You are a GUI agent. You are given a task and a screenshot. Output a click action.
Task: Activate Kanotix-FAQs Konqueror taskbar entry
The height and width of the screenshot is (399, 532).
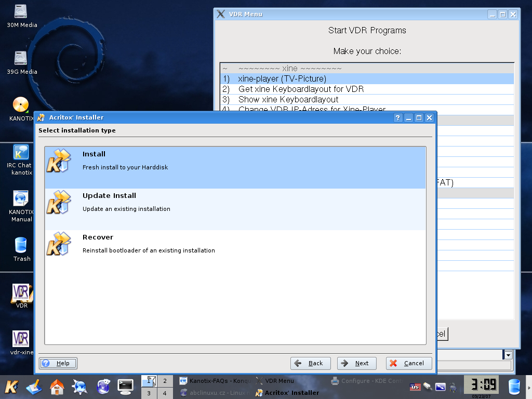point(216,381)
